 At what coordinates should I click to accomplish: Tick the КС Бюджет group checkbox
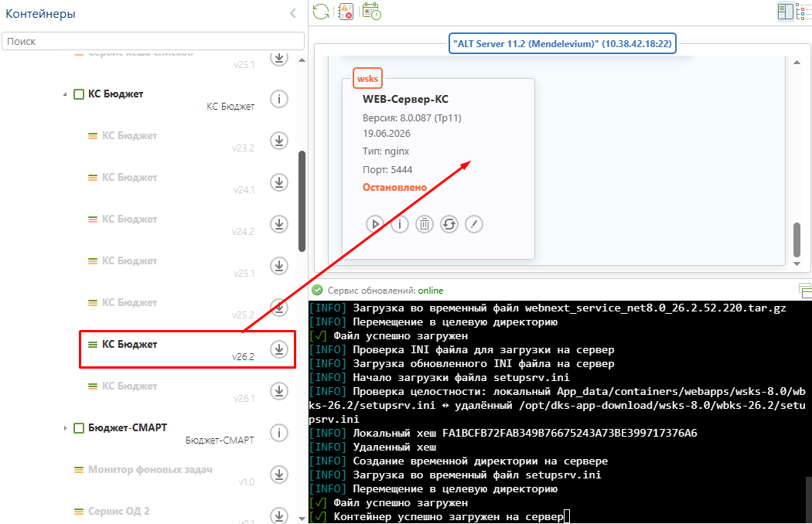coord(79,94)
